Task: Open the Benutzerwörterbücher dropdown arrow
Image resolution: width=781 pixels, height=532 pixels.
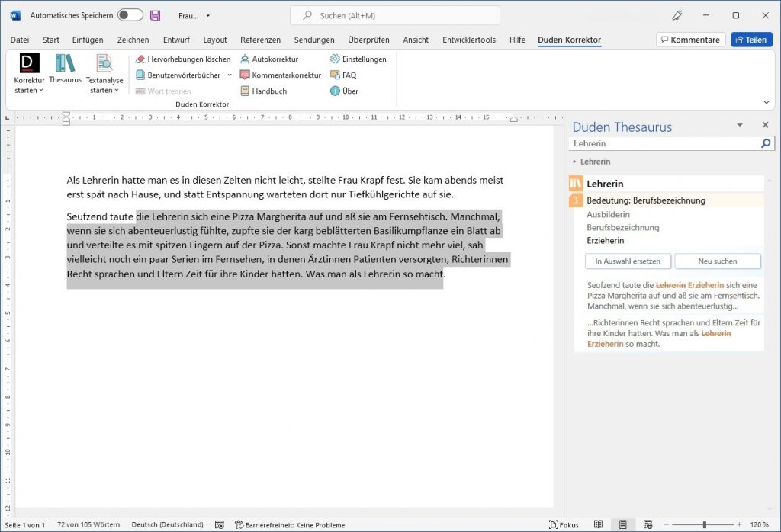Action: click(x=230, y=75)
